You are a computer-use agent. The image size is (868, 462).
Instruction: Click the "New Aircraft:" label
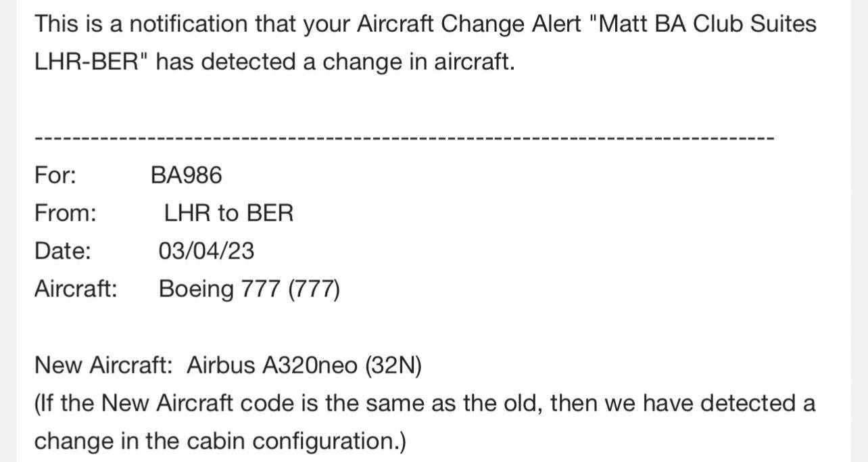103,365
